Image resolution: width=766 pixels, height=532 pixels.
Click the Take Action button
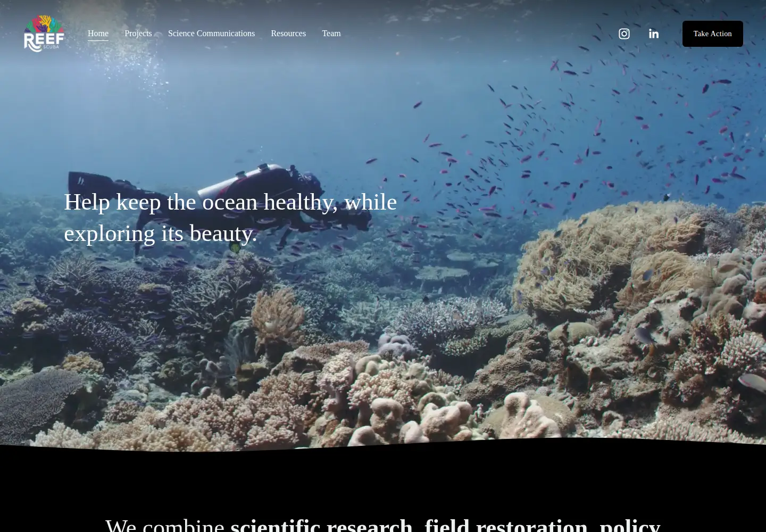[713, 34]
